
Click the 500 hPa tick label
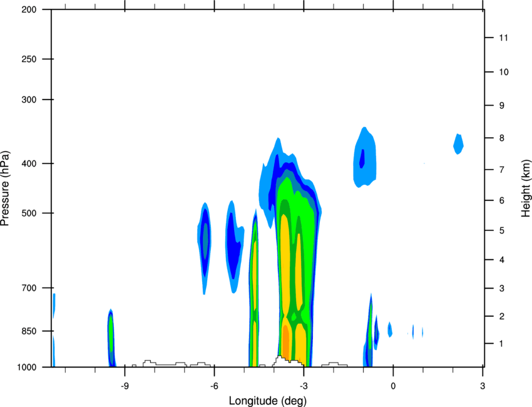tap(29, 213)
